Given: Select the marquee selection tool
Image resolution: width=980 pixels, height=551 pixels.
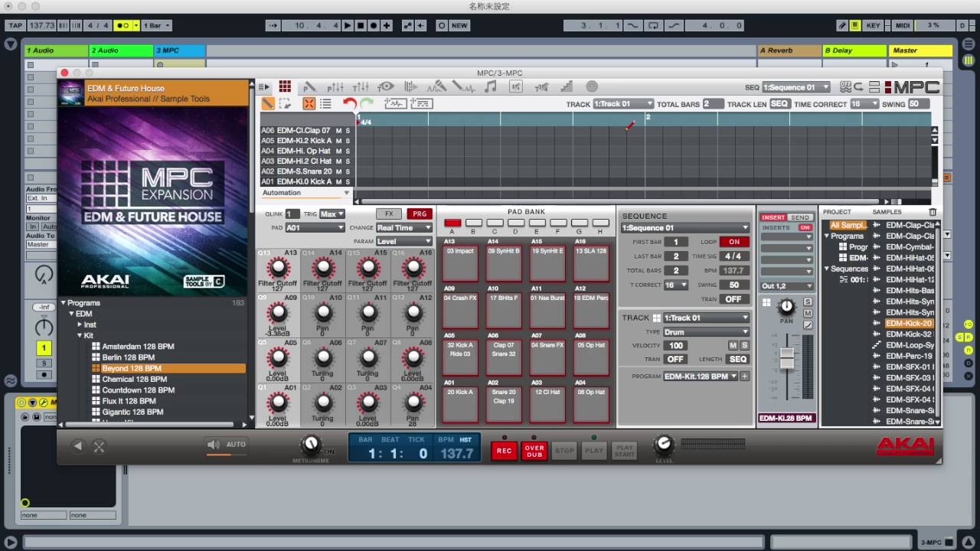Looking at the screenshot, I should 285,103.
